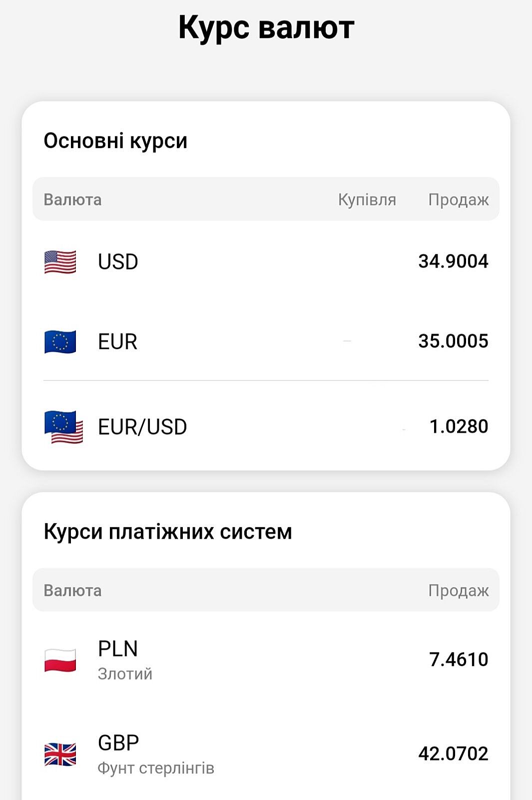
Task: Click USD sell rate 34.9004
Action: click(x=453, y=261)
